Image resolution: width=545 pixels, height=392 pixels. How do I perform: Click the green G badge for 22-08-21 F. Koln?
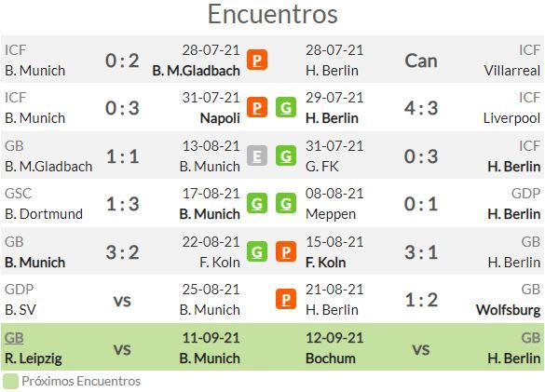(x=257, y=251)
